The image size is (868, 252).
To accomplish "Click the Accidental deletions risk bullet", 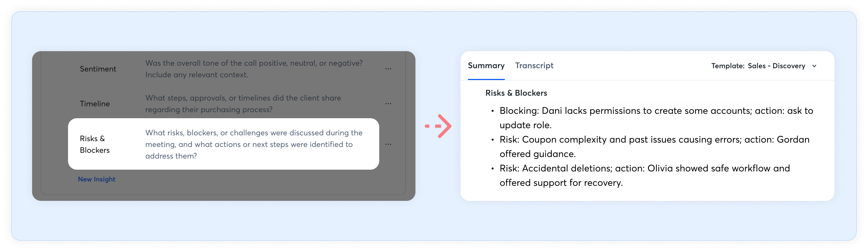I will point(644,175).
